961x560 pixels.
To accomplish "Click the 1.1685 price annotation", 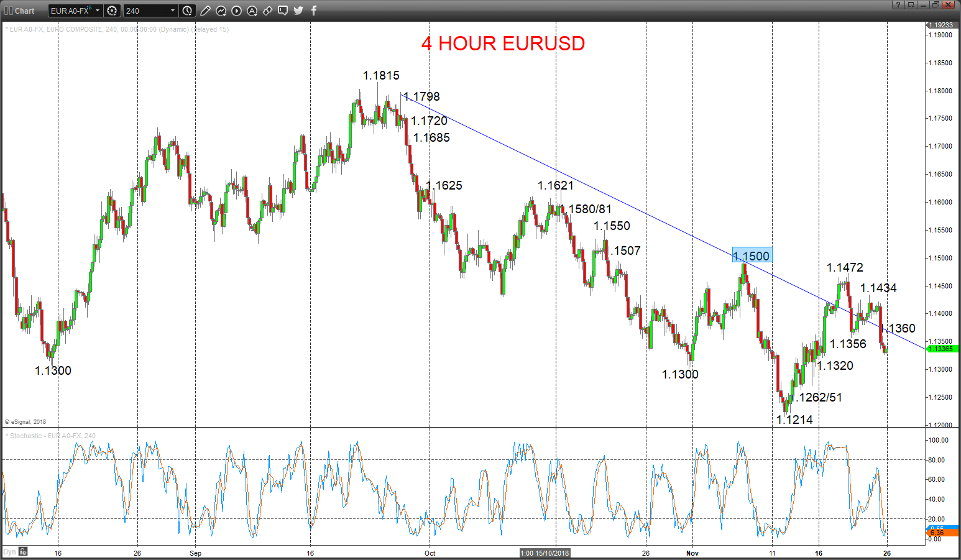I will click(x=431, y=137).
